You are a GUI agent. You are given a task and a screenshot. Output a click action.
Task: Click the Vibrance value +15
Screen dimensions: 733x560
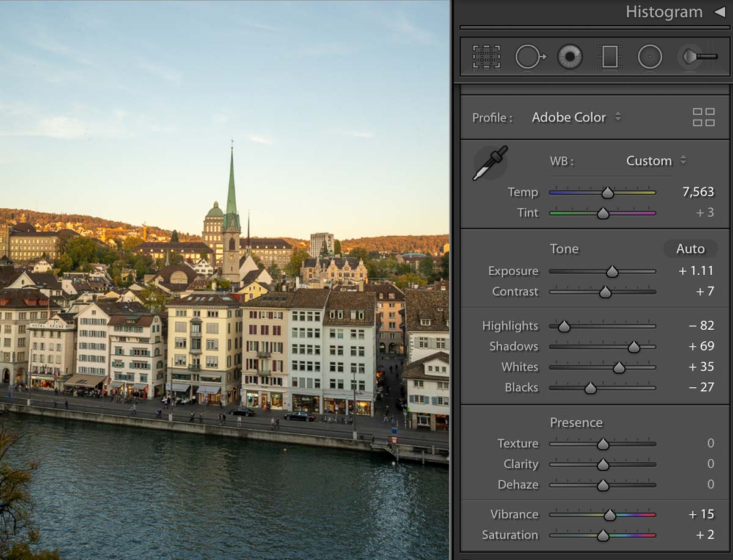pyautogui.click(x=701, y=514)
